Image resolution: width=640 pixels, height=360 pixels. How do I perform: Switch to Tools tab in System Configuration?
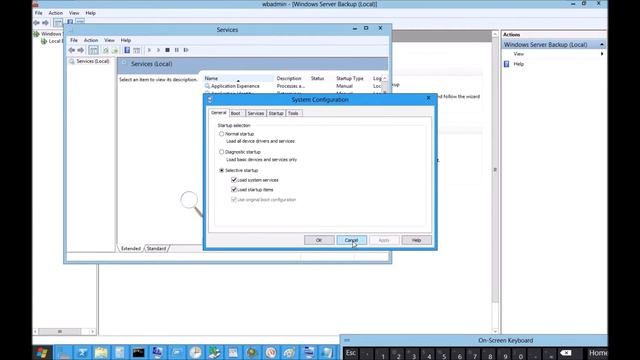[293, 113]
